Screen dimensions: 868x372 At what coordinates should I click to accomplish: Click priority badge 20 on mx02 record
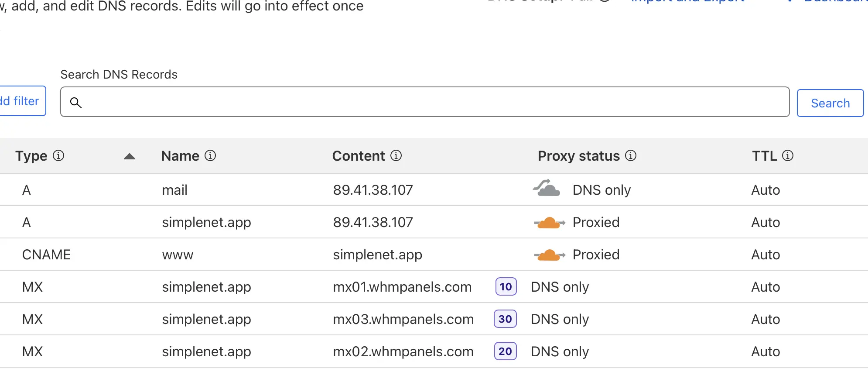505,351
